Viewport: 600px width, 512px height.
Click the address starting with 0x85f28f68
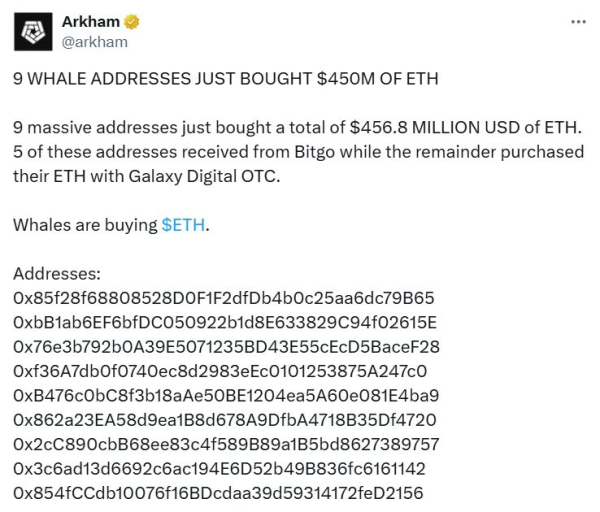[223, 298]
